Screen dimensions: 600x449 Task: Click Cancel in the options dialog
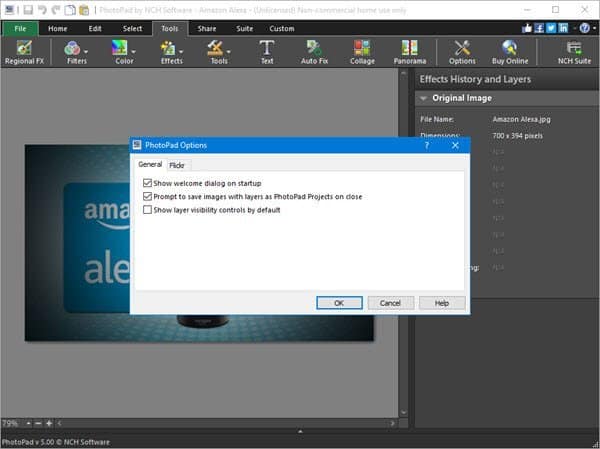tap(390, 303)
